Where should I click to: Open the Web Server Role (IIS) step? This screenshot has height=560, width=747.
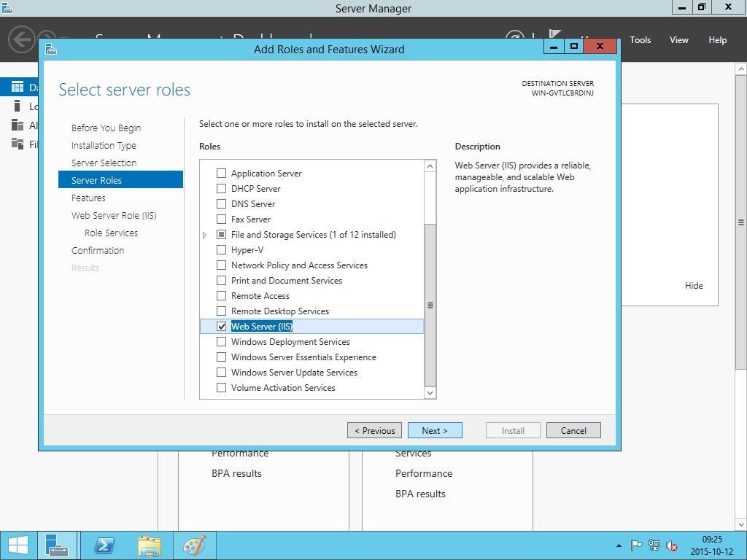coord(114,215)
